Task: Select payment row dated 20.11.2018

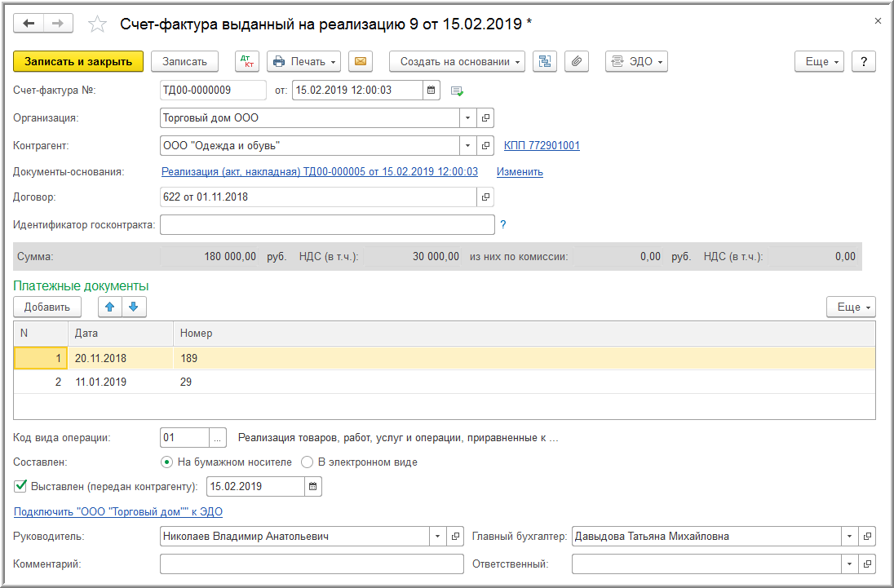Action: (x=445, y=358)
